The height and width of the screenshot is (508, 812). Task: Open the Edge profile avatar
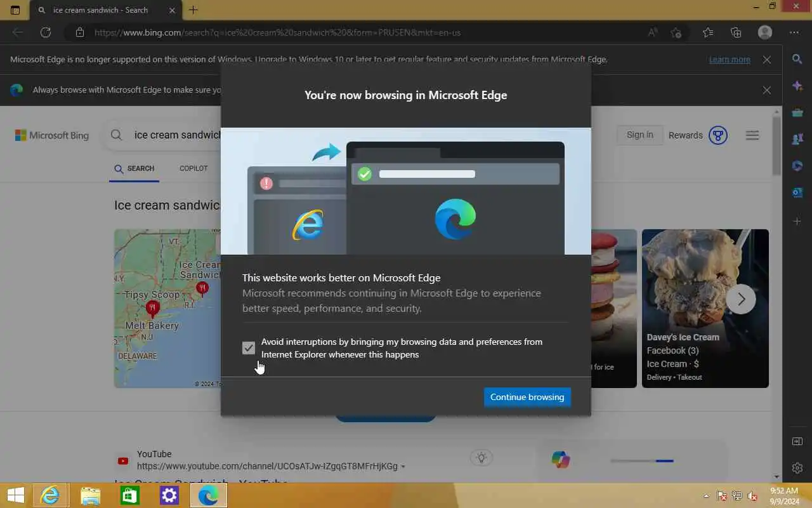coord(765,32)
